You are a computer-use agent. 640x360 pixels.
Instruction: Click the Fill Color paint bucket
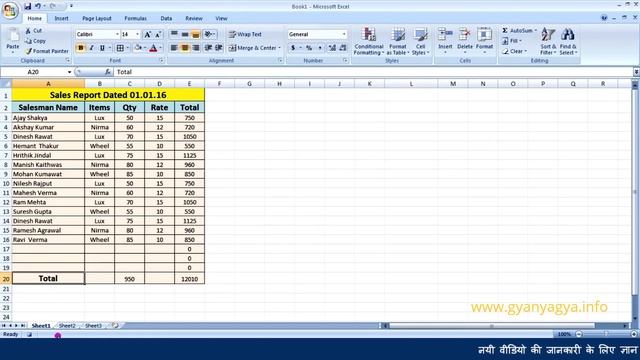click(x=138, y=48)
